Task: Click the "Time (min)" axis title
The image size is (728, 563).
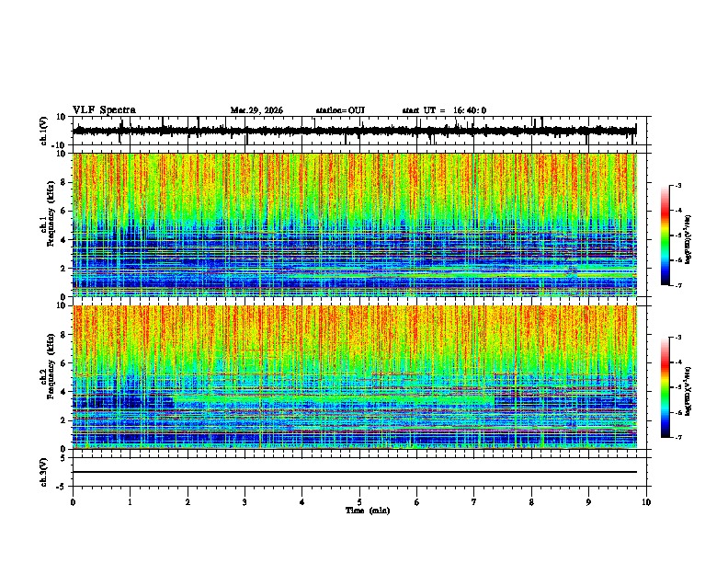Action: [x=368, y=511]
